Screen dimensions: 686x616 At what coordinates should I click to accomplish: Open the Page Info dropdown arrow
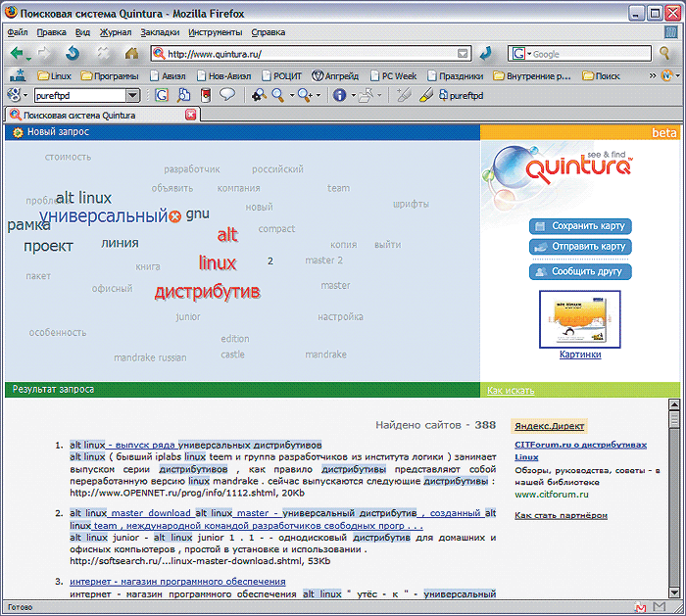coord(353,95)
